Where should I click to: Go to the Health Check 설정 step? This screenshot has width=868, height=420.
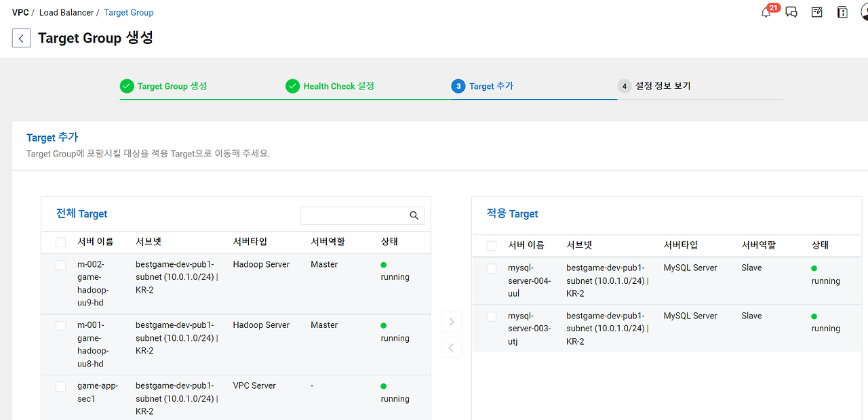click(x=338, y=86)
